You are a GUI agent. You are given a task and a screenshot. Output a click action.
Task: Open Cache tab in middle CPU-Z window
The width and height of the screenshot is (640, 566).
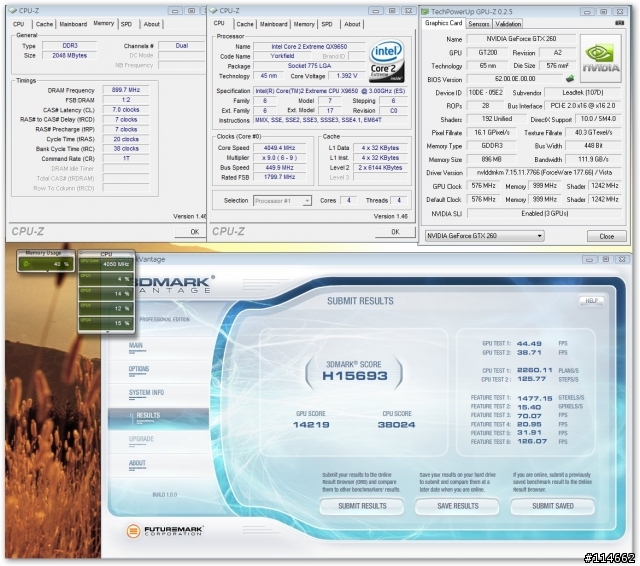coord(244,24)
